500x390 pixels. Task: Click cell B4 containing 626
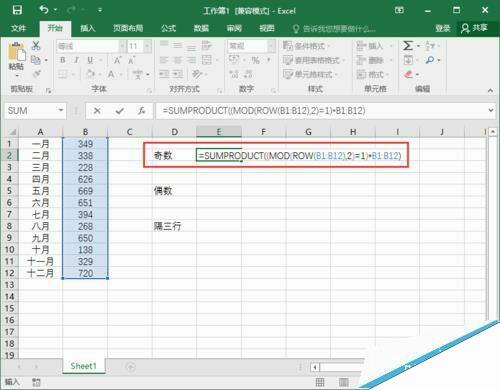[85, 179]
